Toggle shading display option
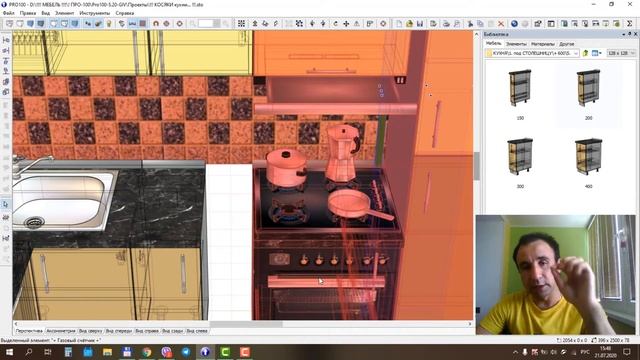Screen dimensions: 640x360 pyautogui.click(x=75, y=24)
